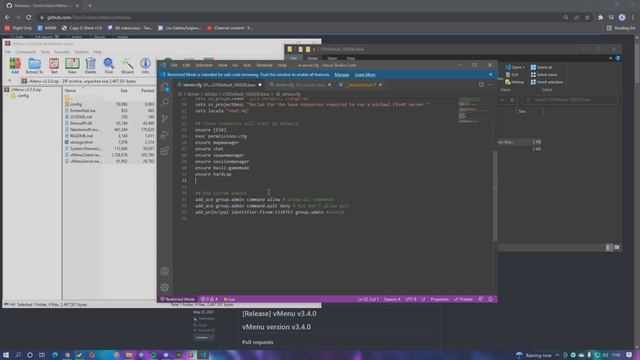The image size is (640, 360).
Task: Click the split editor icon in VS Code
Action: click(481, 84)
